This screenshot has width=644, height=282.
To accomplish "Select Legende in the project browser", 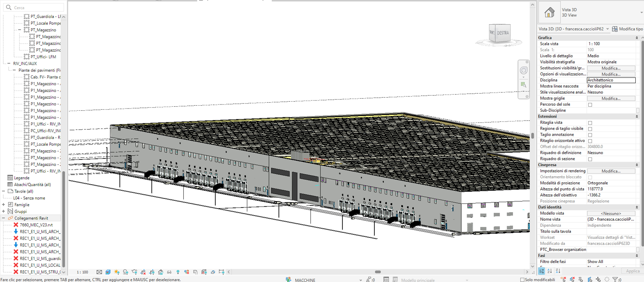I will (22, 178).
